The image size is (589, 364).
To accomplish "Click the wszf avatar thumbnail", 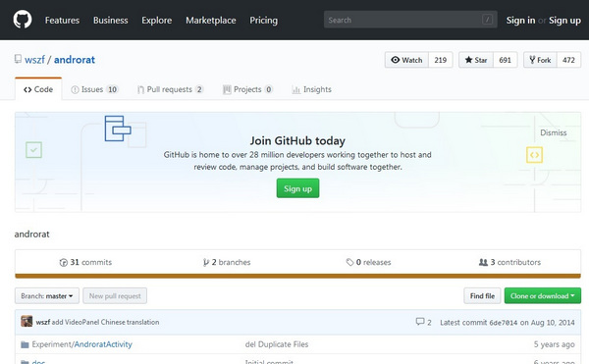I will coord(27,322).
